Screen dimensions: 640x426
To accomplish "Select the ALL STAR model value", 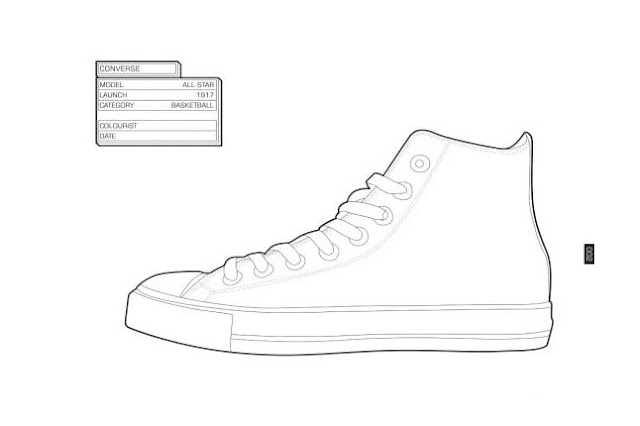I will (198, 85).
